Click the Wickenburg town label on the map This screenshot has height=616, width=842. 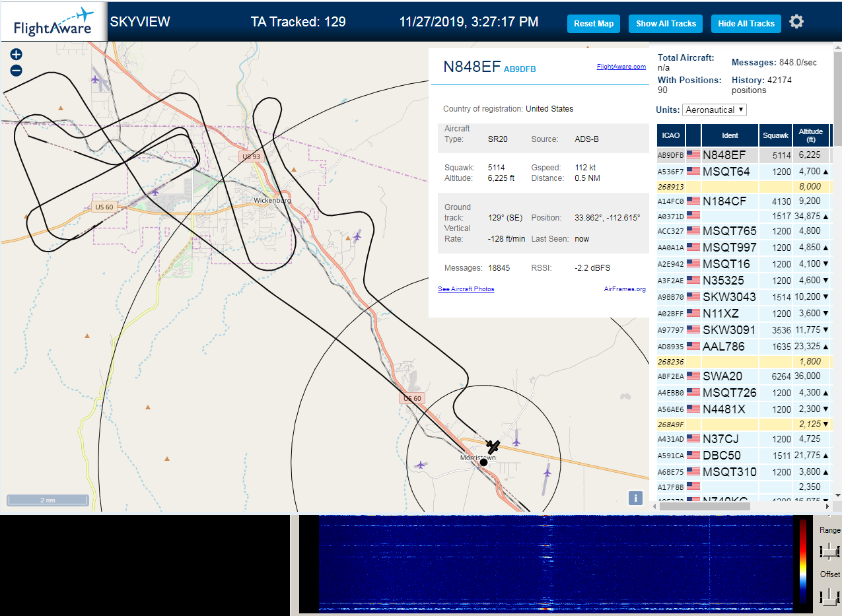[273, 200]
